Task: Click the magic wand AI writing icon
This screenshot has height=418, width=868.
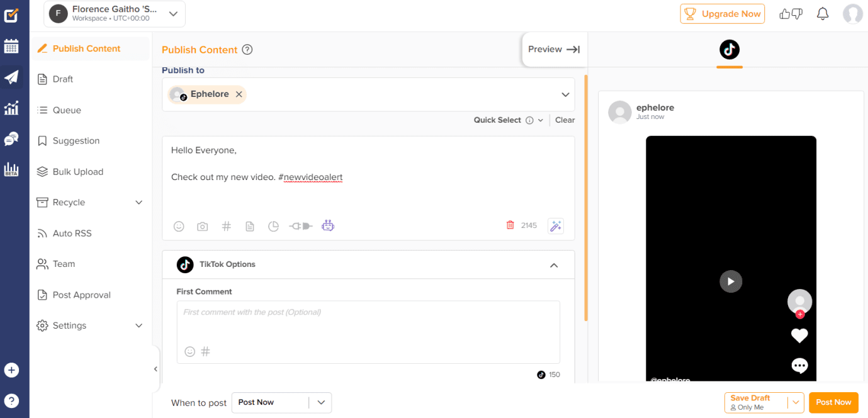Action: 555,225
